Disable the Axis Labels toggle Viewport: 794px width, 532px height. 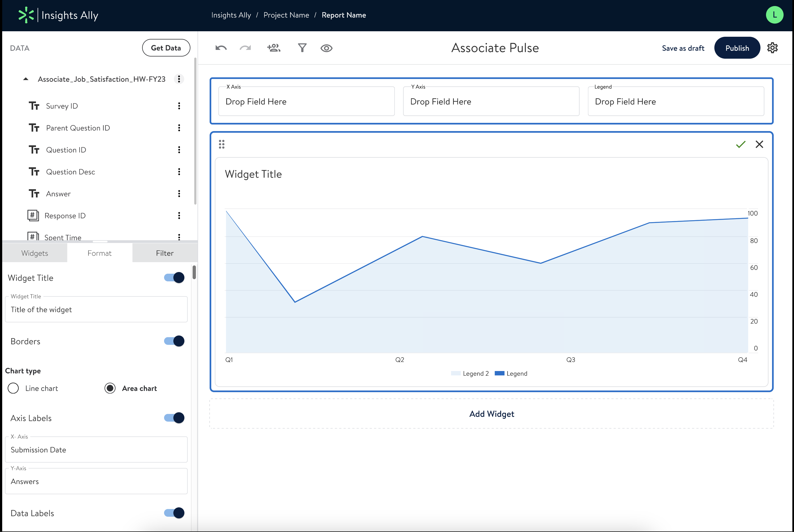pos(174,418)
